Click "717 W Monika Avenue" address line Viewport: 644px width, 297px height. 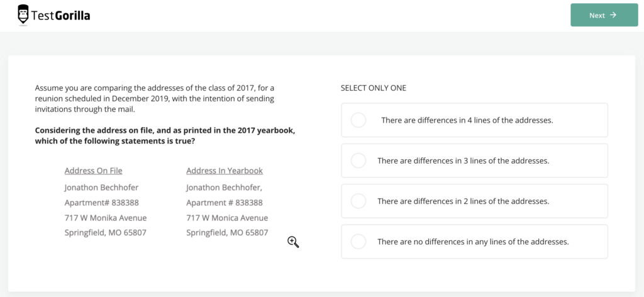click(x=106, y=218)
